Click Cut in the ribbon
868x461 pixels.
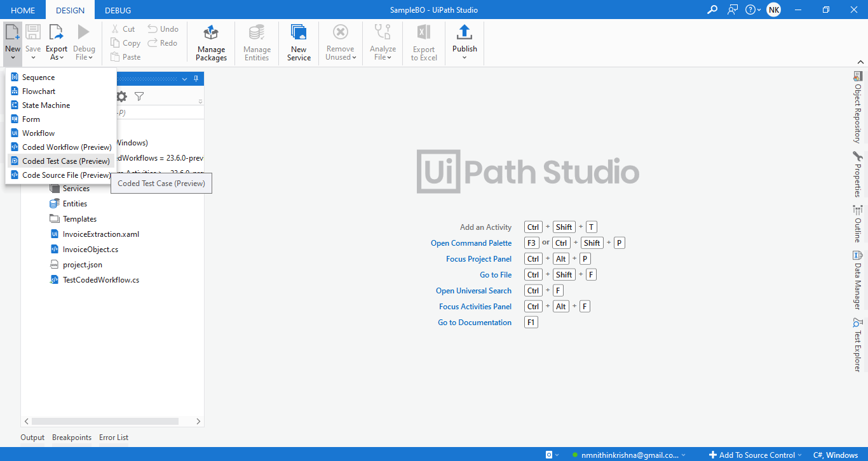point(123,29)
